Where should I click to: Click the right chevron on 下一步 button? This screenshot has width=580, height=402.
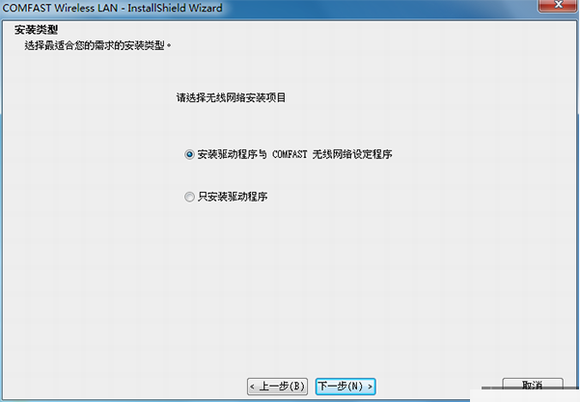370,387
